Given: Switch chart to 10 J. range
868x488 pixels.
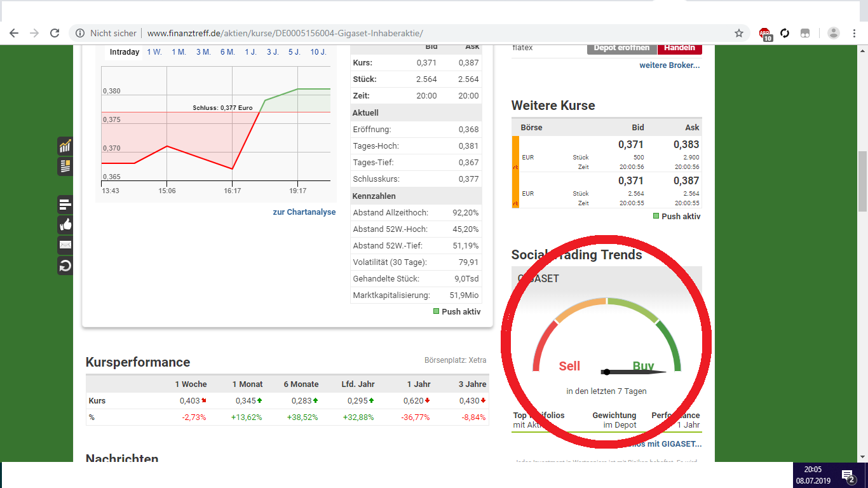Looking at the screenshot, I should tap(318, 52).
